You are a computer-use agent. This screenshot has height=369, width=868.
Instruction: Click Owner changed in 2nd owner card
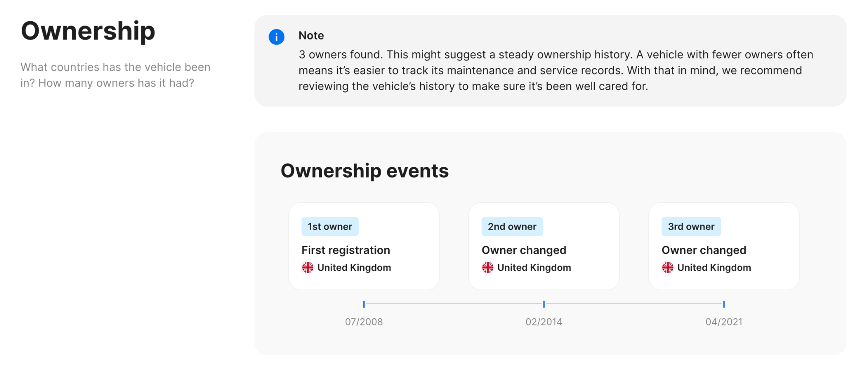pos(524,250)
